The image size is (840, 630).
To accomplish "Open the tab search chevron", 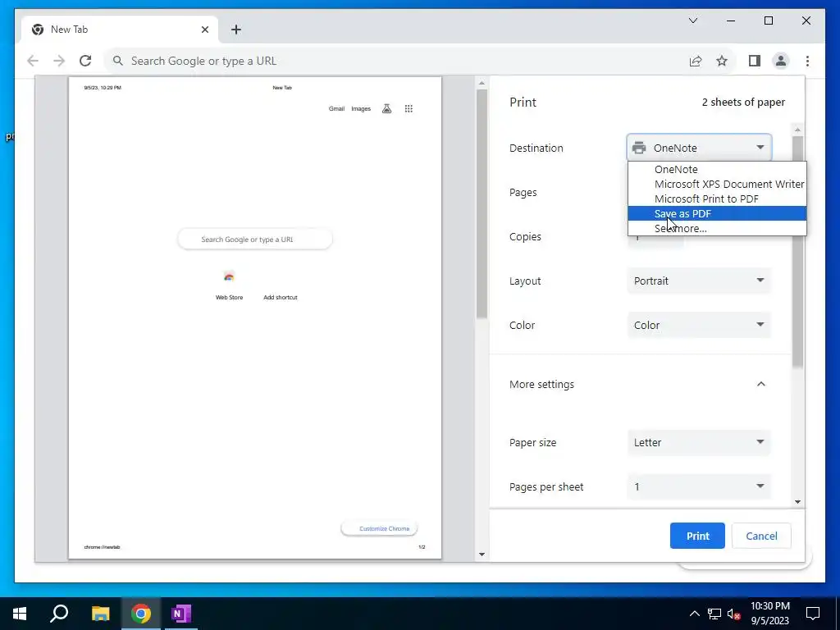I will [x=692, y=21].
